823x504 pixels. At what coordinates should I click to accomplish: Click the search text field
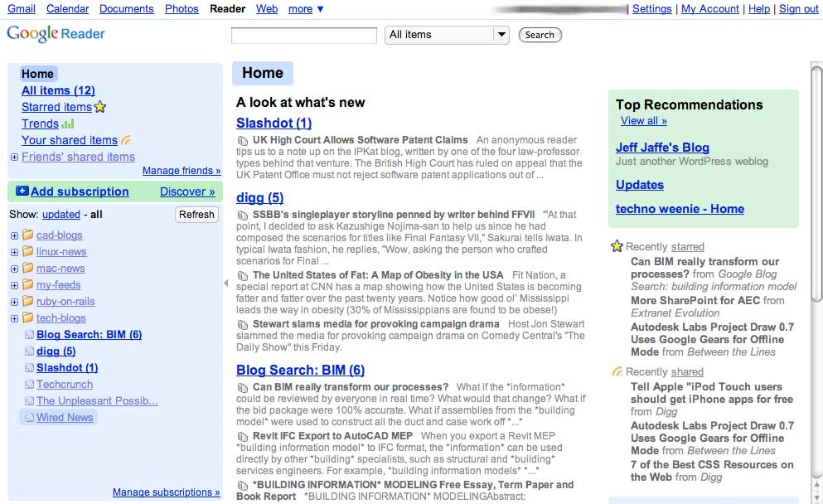(x=304, y=35)
